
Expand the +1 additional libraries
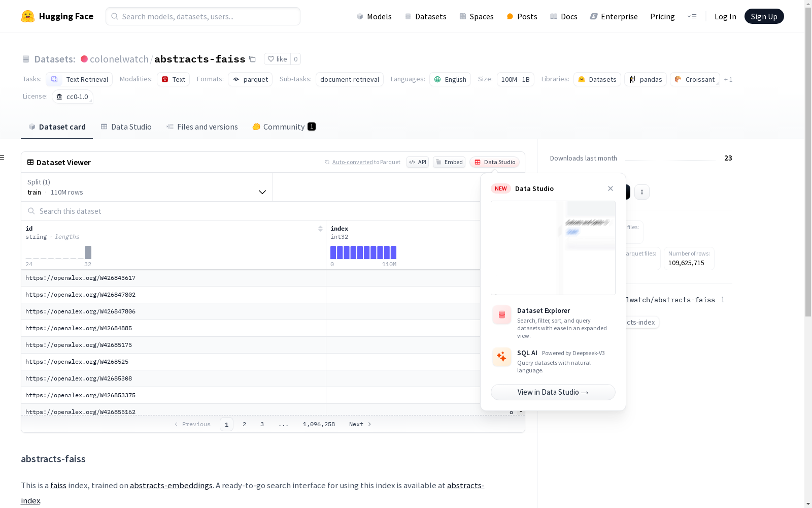pos(728,79)
